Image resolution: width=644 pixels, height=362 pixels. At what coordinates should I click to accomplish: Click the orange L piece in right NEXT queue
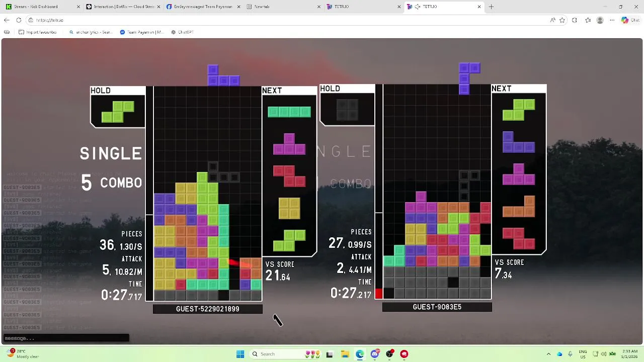[519, 207]
